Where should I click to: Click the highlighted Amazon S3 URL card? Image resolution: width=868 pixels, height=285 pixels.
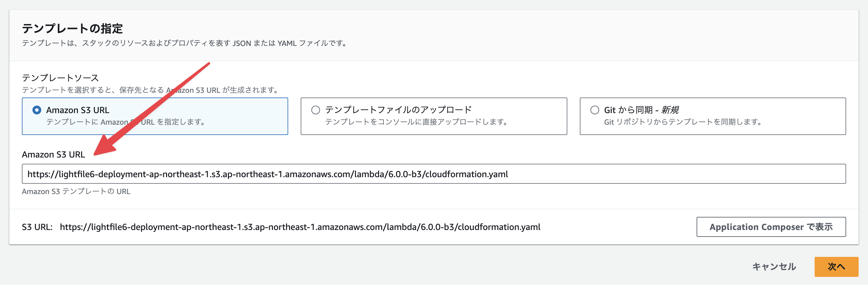[x=155, y=116]
